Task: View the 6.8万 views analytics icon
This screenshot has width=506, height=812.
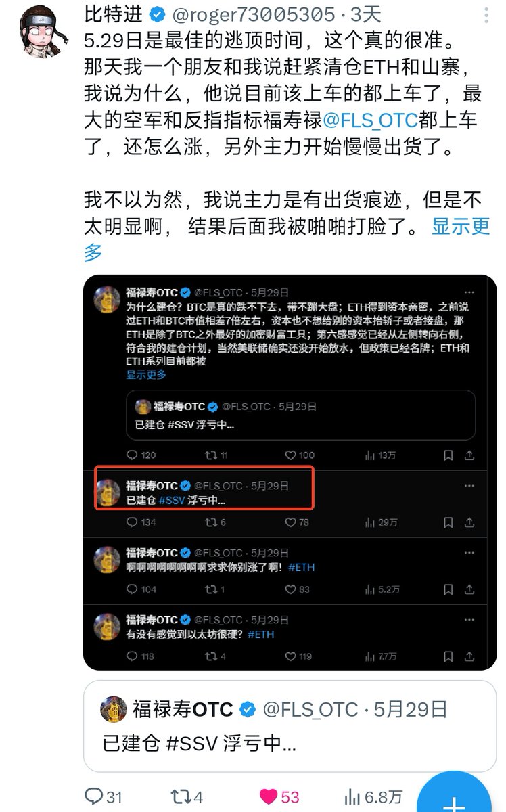Action: pyautogui.click(x=353, y=796)
